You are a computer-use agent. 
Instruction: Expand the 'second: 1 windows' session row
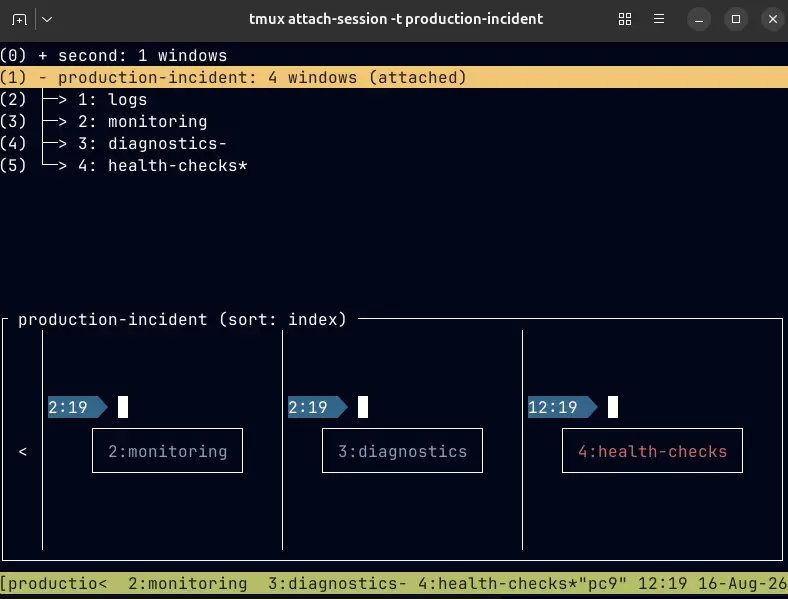pyautogui.click(x=394, y=55)
